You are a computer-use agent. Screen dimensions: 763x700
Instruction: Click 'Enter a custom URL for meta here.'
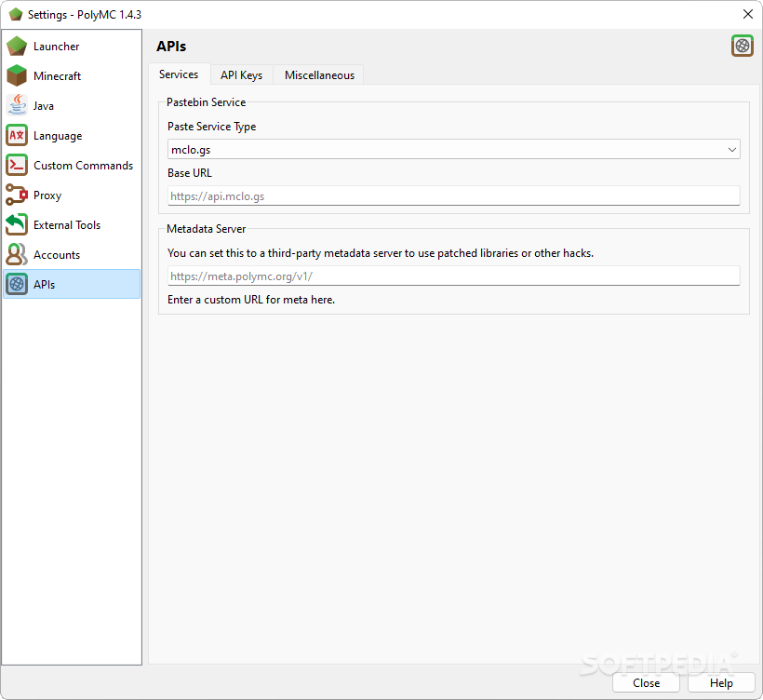(x=251, y=300)
